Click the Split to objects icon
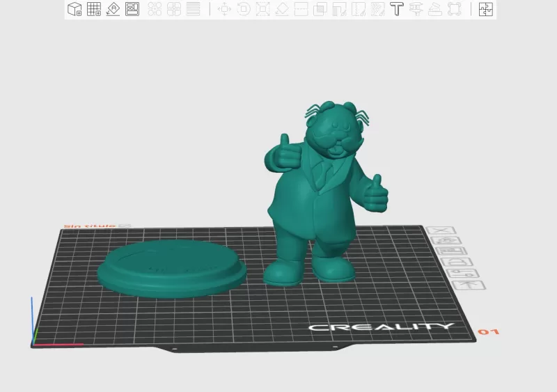 pyautogui.click(x=155, y=9)
